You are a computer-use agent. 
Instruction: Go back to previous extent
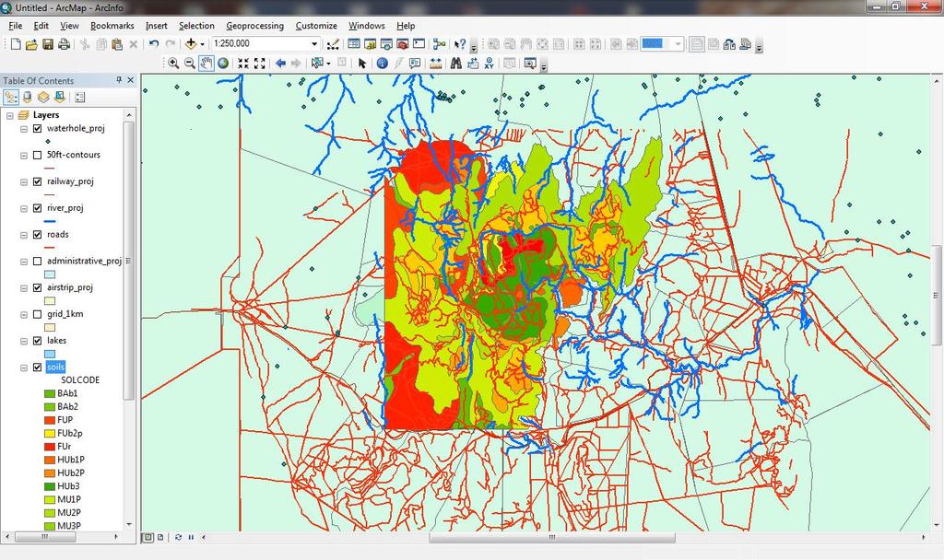click(x=280, y=64)
